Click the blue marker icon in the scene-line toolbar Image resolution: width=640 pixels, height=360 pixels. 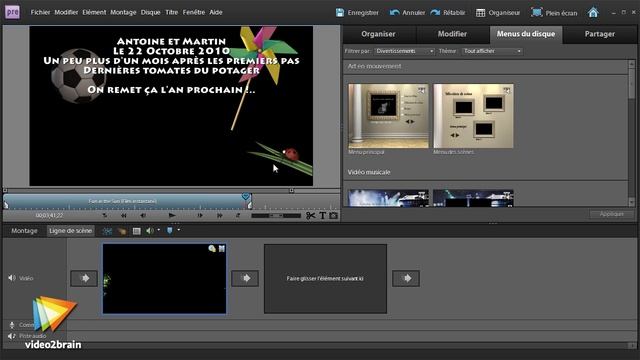click(169, 231)
